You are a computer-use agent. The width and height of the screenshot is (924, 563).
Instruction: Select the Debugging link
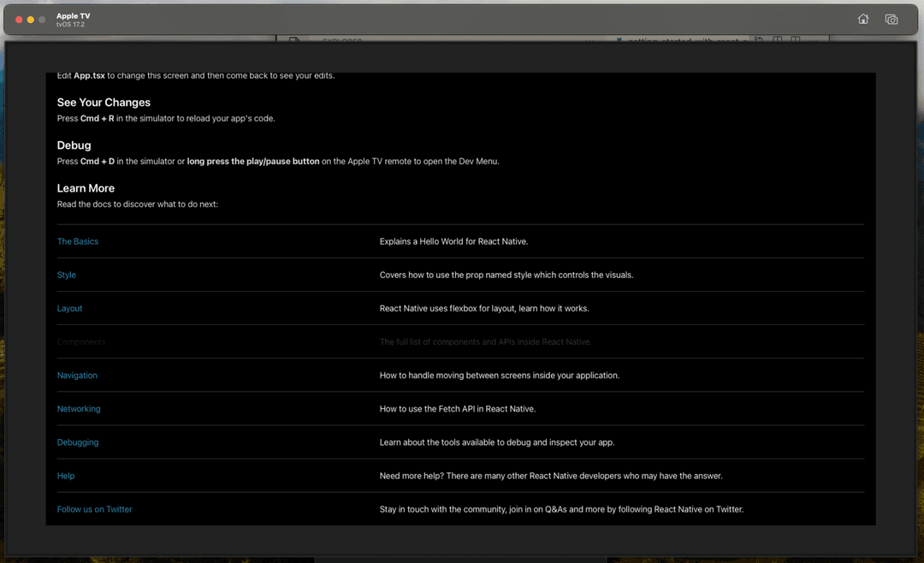coord(78,442)
